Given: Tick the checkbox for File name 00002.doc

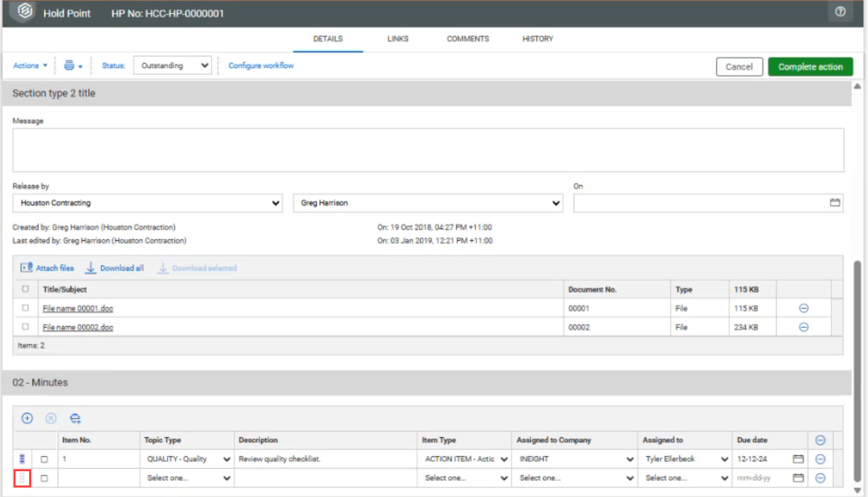Looking at the screenshot, I should 26,327.
